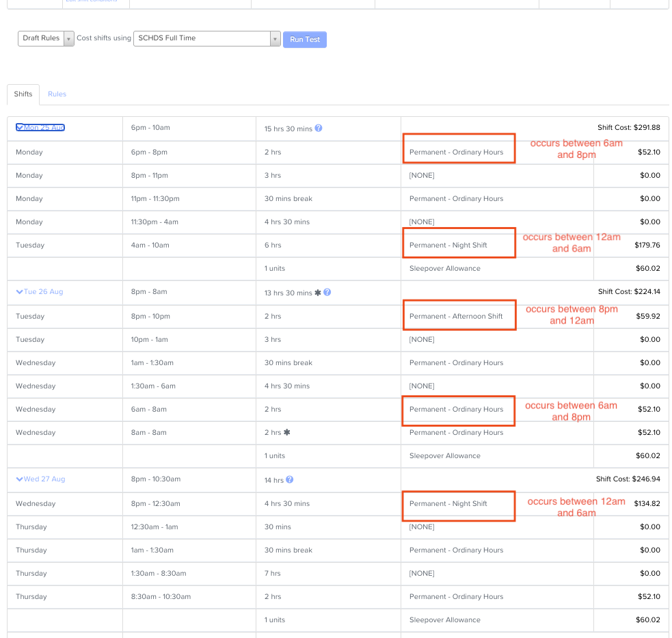This screenshot has height=638, width=672.
Task: Collapse the Wed 27 Aug shift
Action: [41, 479]
